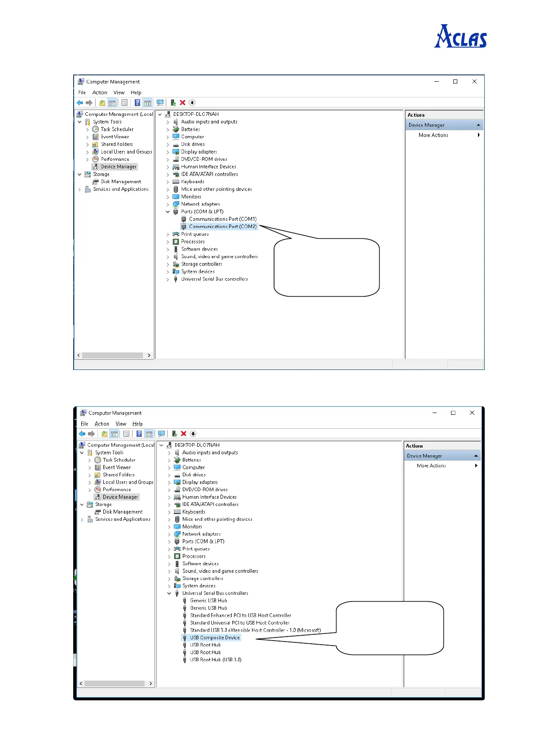The height and width of the screenshot is (756, 535).
Task: Select USB Composite Device
Action: pos(215,638)
